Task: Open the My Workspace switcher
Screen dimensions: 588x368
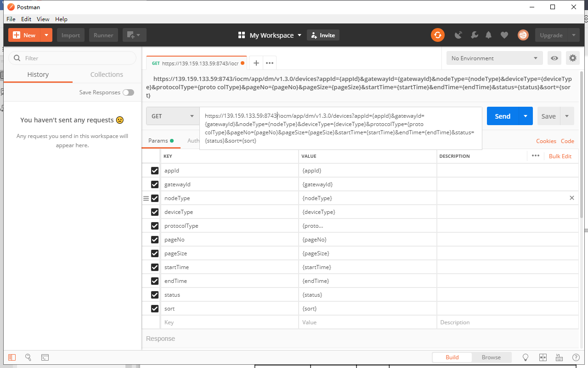Action: 270,35
